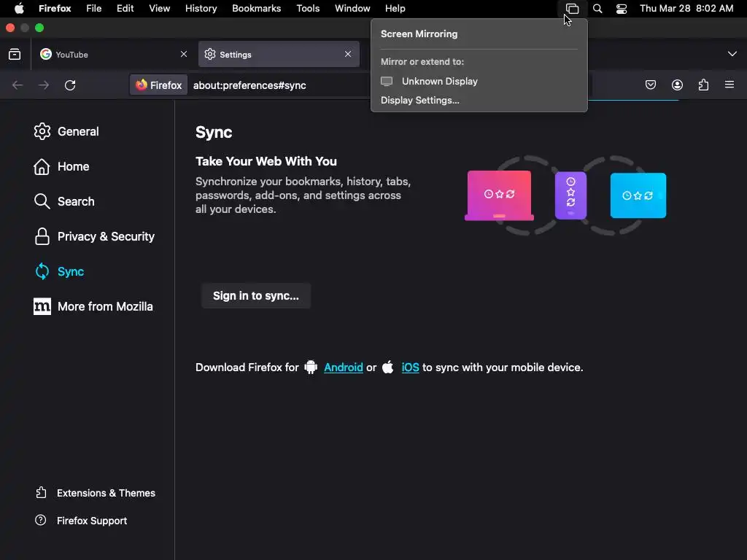747x560 pixels.
Task: Open the Firefox hamburger application menu
Action: pyautogui.click(x=729, y=85)
